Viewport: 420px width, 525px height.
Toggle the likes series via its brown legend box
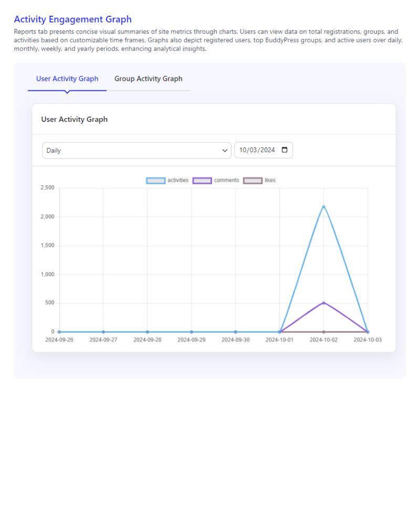tap(253, 181)
